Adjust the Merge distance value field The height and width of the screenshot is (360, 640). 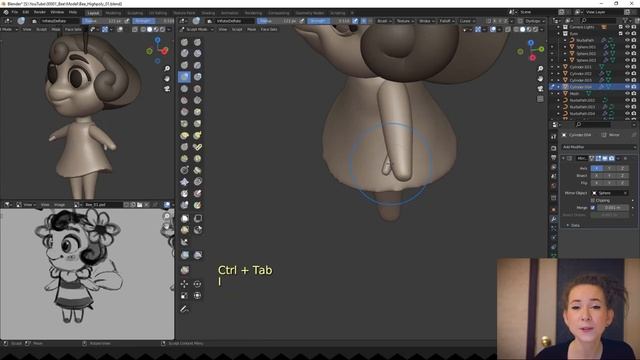(613, 208)
